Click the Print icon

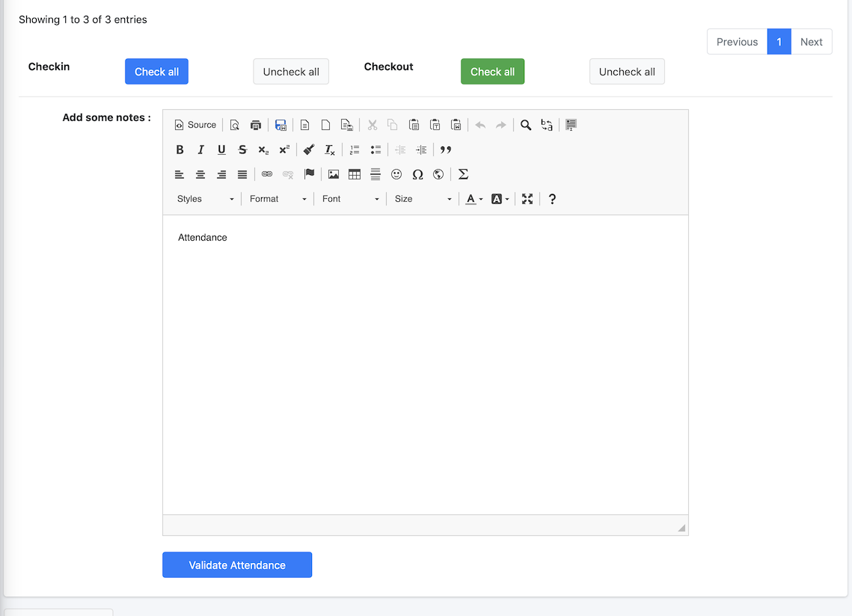click(255, 125)
